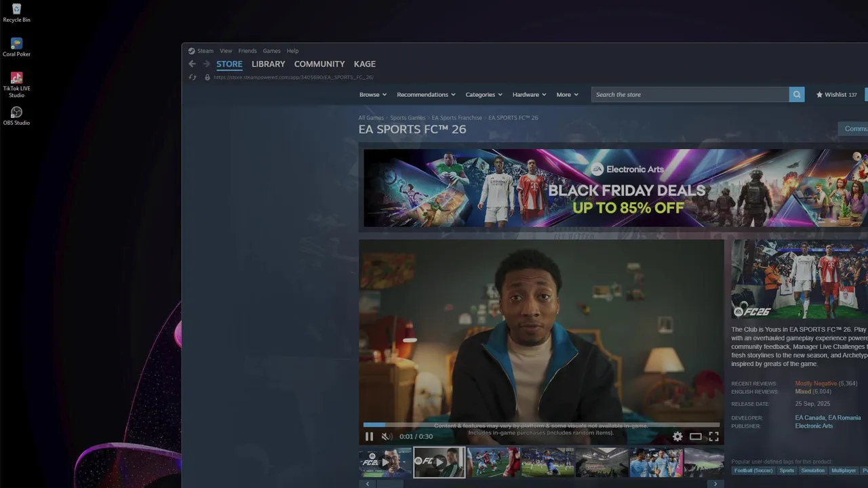
Task: Expand the Hardware dropdown
Action: click(x=530, y=95)
